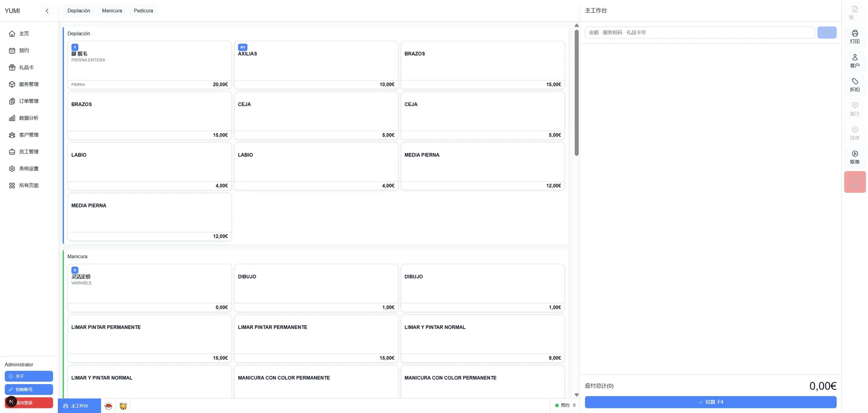Click the Pokeball workstation icon in bottom bar
Screen dimensions: 868x413
pos(108,406)
